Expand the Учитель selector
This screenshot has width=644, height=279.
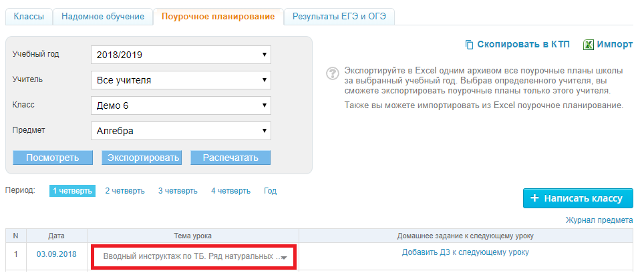(x=181, y=80)
